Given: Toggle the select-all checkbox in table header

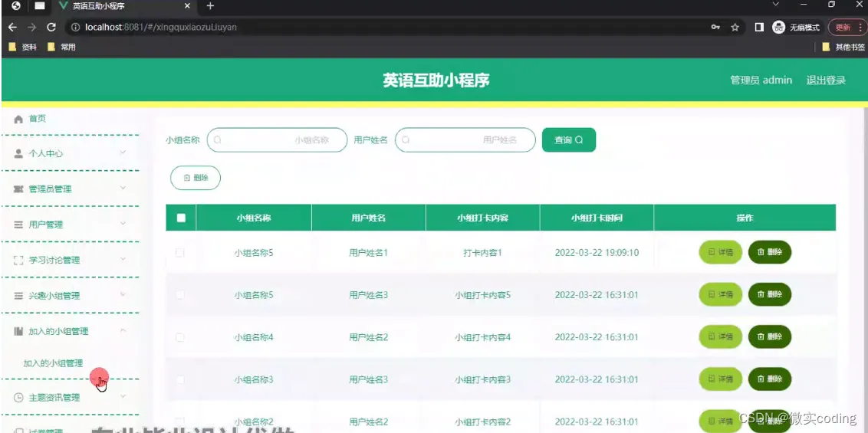Looking at the screenshot, I should [x=181, y=218].
